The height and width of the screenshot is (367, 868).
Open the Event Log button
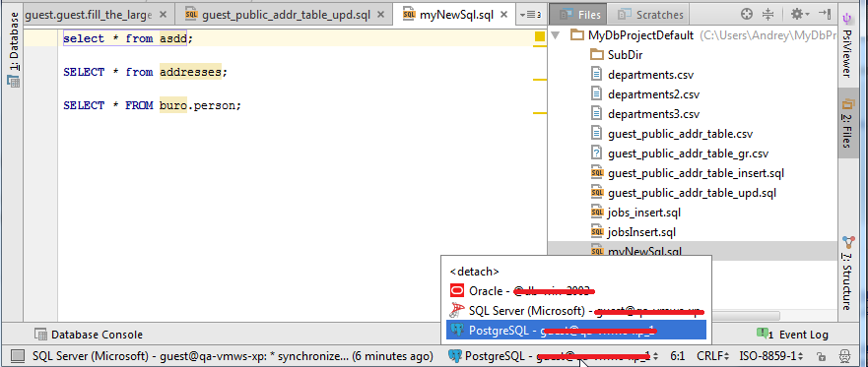[793, 335]
